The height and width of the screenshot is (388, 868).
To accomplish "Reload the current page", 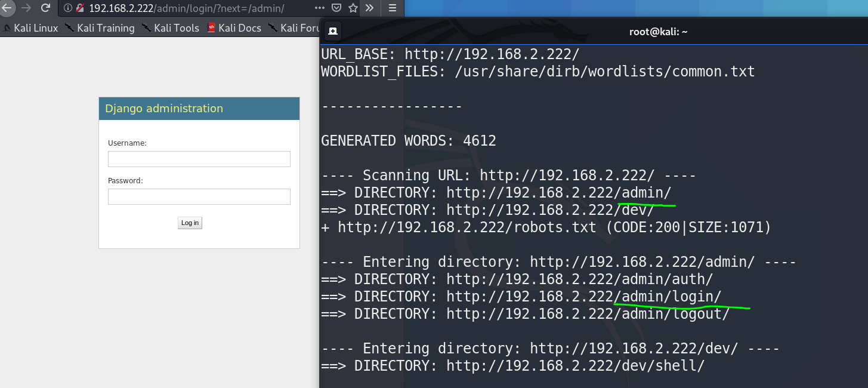I will click(45, 8).
